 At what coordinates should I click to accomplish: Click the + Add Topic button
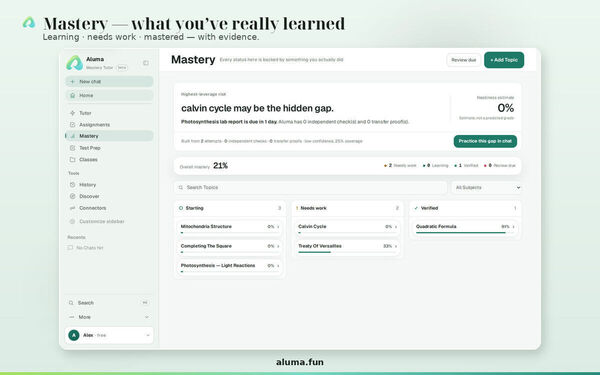click(504, 60)
